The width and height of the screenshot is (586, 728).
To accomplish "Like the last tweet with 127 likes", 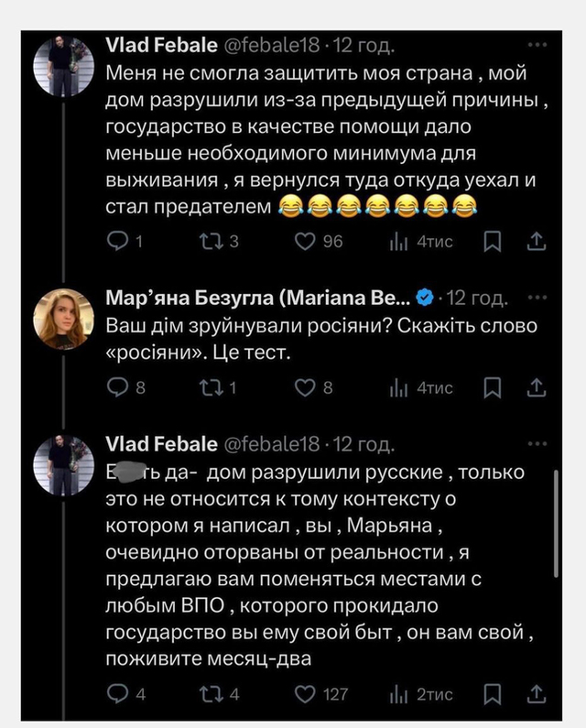I will coord(304,693).
